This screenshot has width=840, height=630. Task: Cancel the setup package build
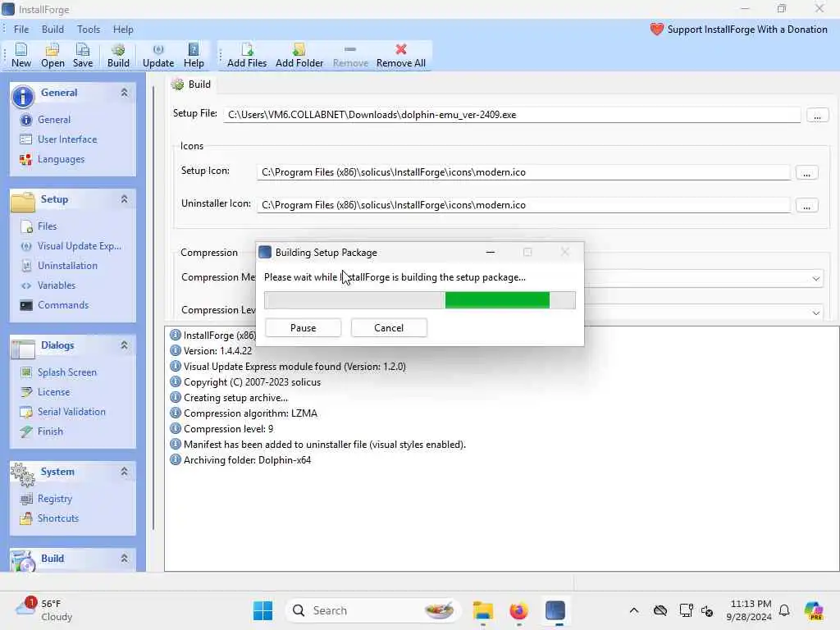pyautogui.click(x=389, y=328)
